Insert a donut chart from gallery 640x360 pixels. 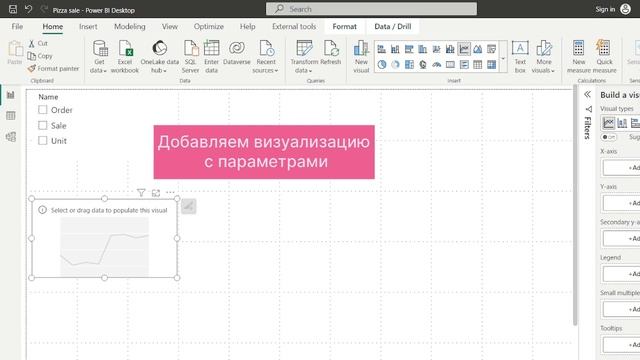395,64
